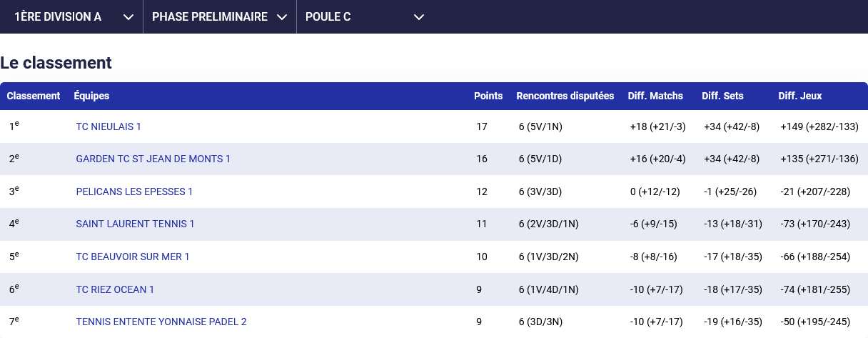Click the Diff. Matchs column header

655,96
